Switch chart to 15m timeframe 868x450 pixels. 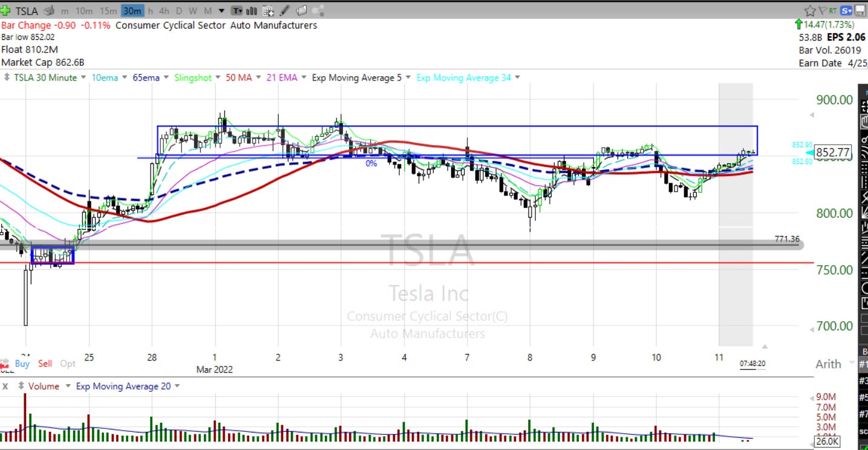(108, 11)
